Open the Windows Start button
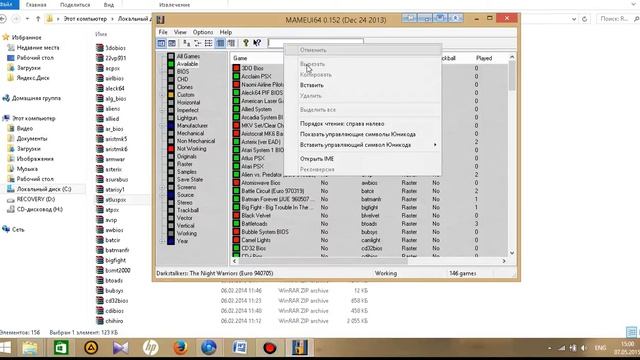Image resolution: width=640 pixels, height=360 pixels. pos(6,348)
